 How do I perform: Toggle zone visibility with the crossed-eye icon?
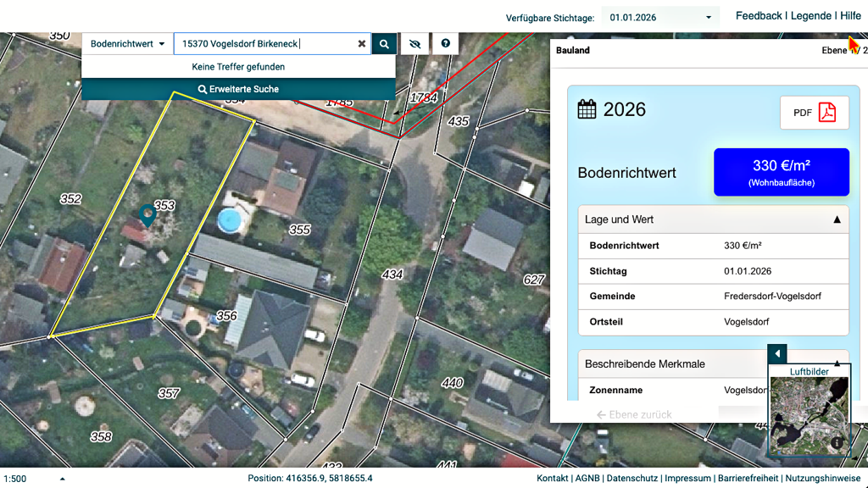pyautogui.click(x=415, y=43)
